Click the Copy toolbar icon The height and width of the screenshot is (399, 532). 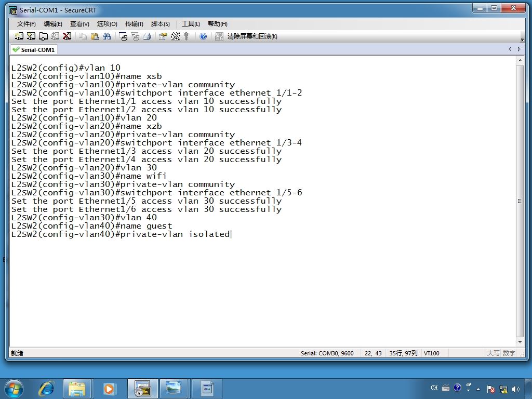coord(83,36)
